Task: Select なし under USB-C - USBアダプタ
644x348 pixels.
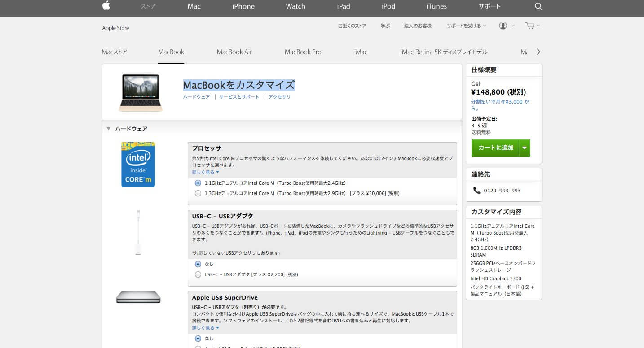Action: 198,264
